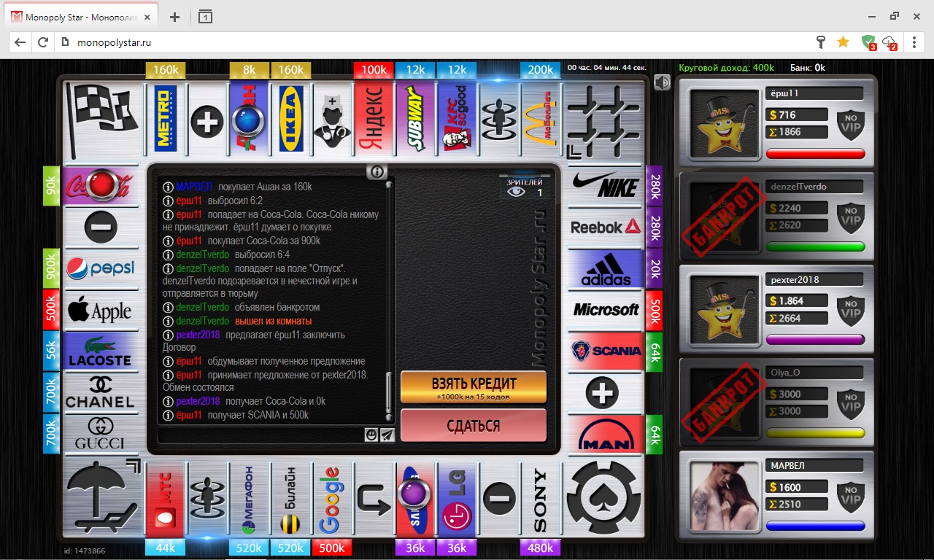The height and width of the screenshot is (560, 934).
Task: Go back in browser history
Action: pyautogui.click(x=20, y=42)
